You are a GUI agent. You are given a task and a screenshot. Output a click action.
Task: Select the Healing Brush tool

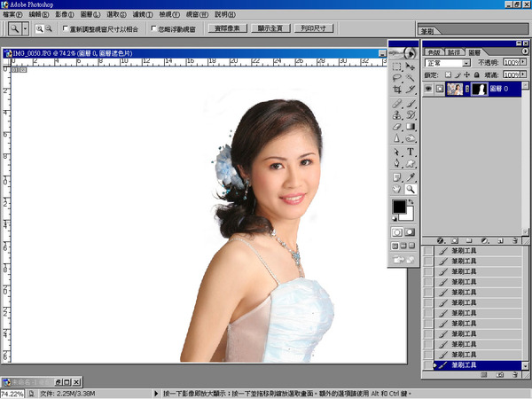pos(396,103)
